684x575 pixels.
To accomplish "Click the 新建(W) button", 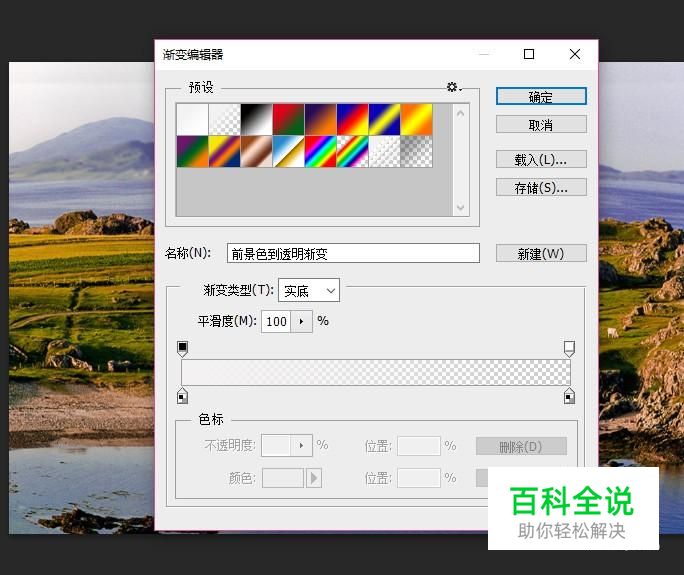I will (541, 253).
